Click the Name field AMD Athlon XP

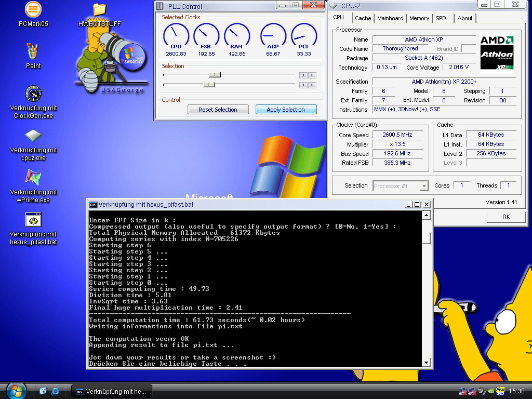(424, 39)
